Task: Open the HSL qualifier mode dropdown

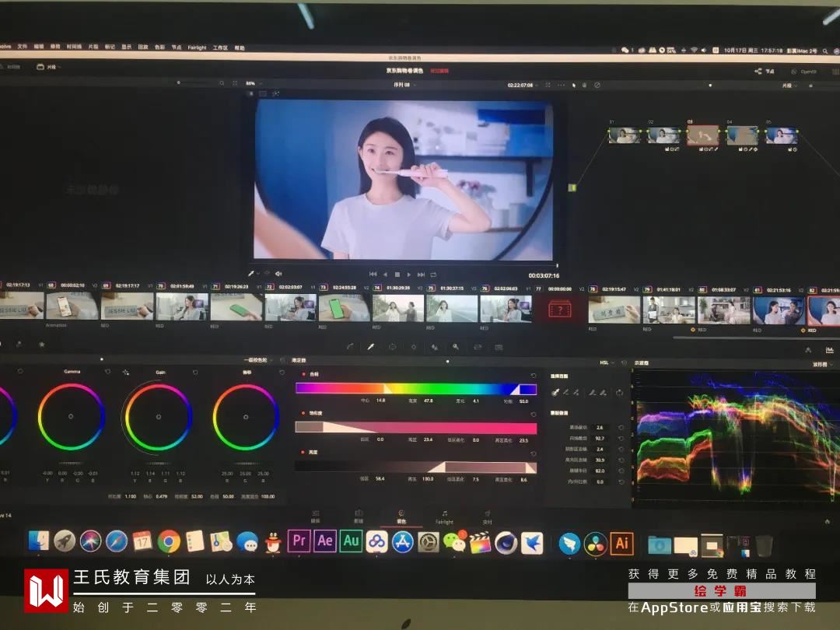Action: 607,362
